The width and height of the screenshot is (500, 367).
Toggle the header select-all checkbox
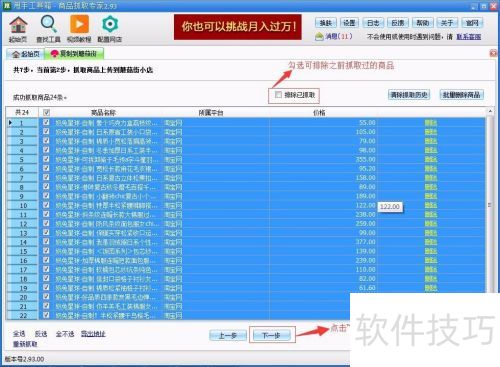(x=47, y=113)
